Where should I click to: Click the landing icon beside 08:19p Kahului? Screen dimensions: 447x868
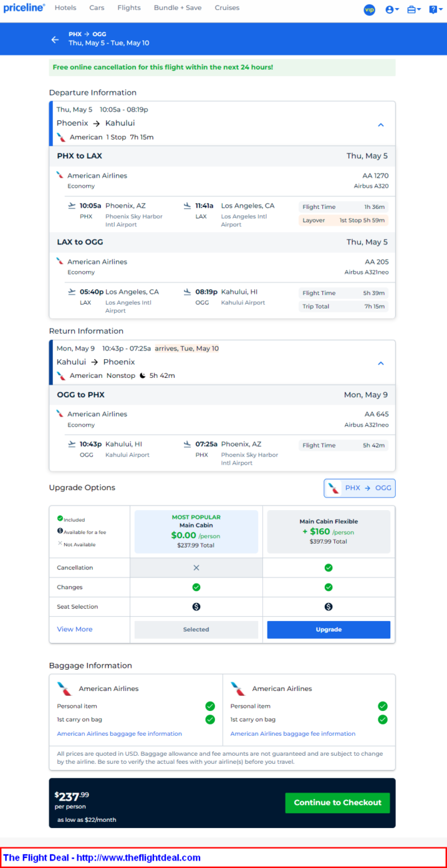coord(187,292)
